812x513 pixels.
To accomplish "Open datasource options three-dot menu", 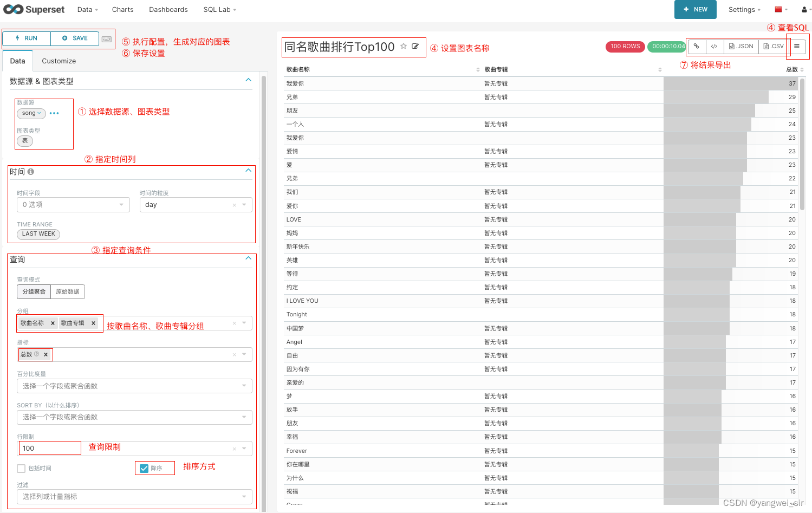I will pos(54,113).
